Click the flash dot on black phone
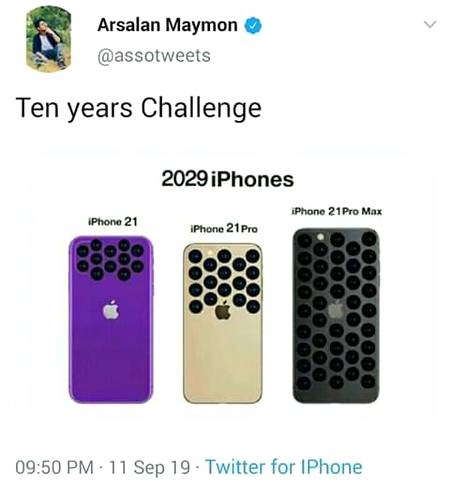Image resolution: width=450 pixels, height=490 pixels. (x=320, y=236)
